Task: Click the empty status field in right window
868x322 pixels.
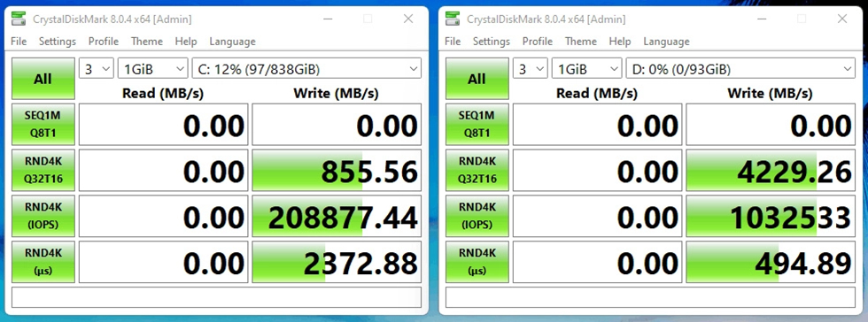Action: [650, 297]
